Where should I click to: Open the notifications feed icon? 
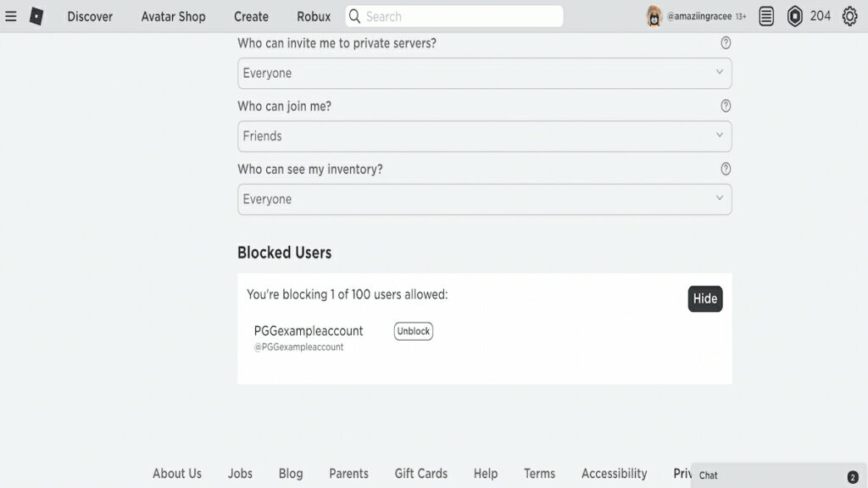766,16
